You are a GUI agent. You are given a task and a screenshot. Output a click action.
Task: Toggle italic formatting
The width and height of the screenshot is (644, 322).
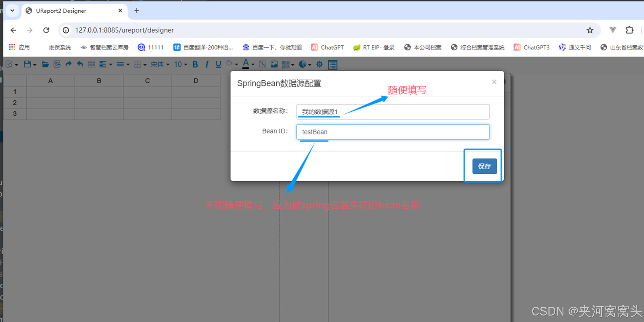(x=207, y=64)
